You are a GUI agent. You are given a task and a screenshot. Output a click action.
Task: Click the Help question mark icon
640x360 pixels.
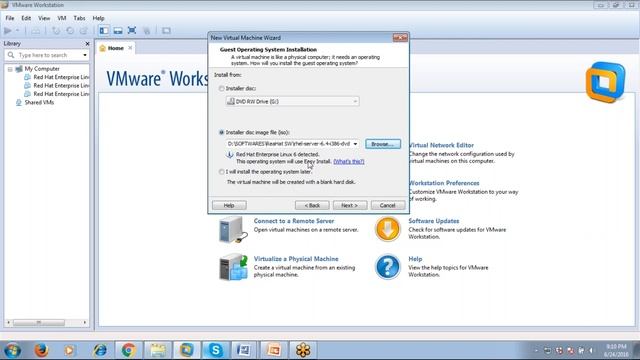(x=387, y=267)
